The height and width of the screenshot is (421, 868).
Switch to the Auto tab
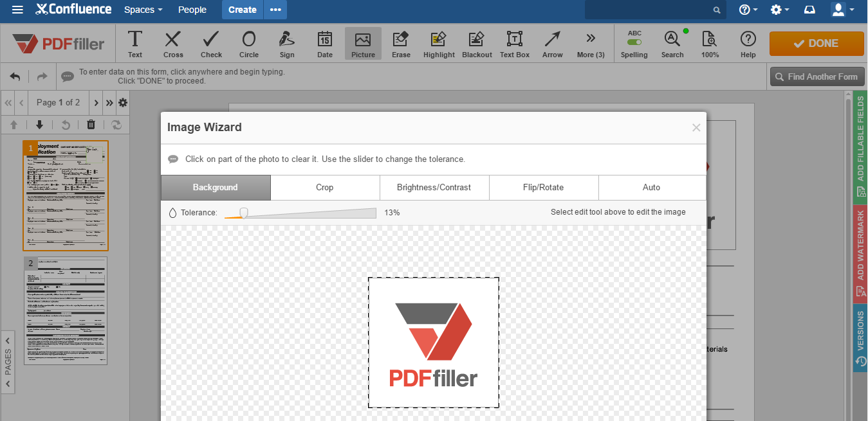point(652,188)
